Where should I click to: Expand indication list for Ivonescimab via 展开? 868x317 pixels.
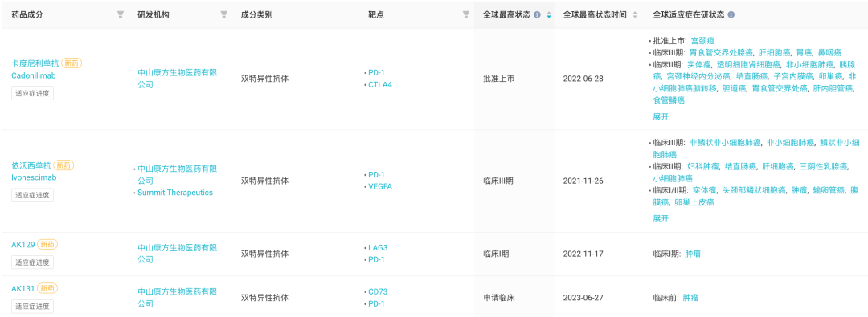[661, 218]
